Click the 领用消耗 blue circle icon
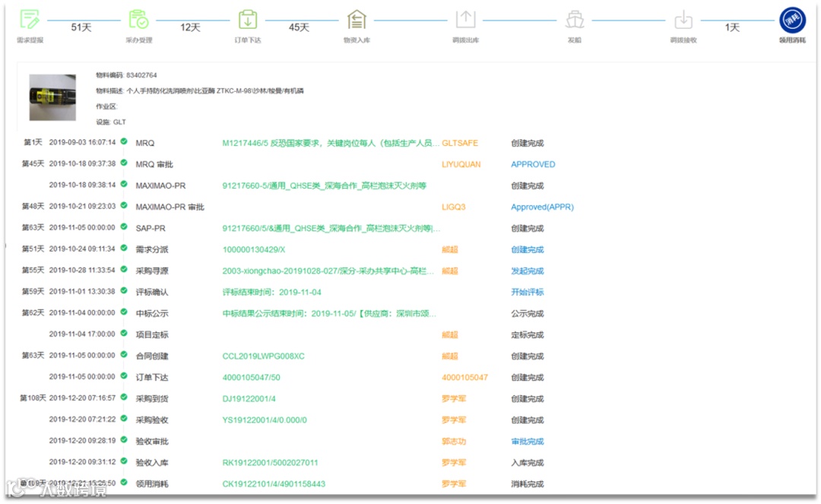 tap(792, 20)
